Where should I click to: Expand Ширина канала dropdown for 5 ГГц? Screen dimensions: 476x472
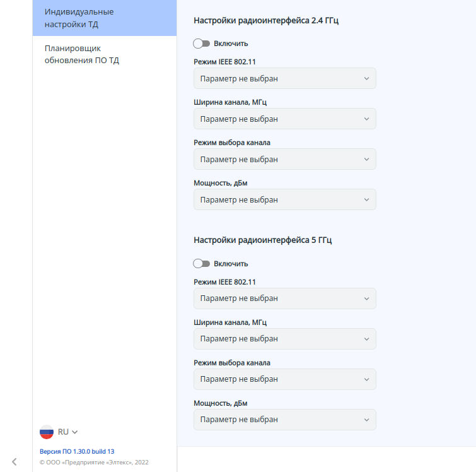pos(284,339)
